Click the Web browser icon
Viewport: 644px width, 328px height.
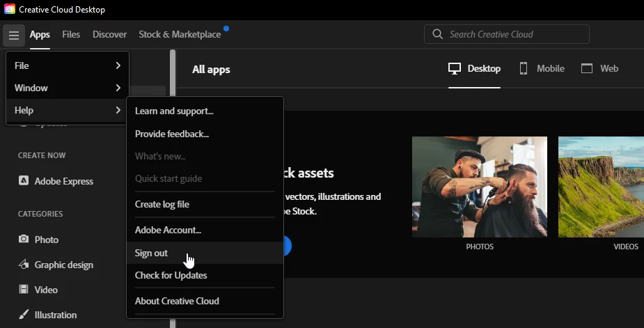tap(587, 68)
